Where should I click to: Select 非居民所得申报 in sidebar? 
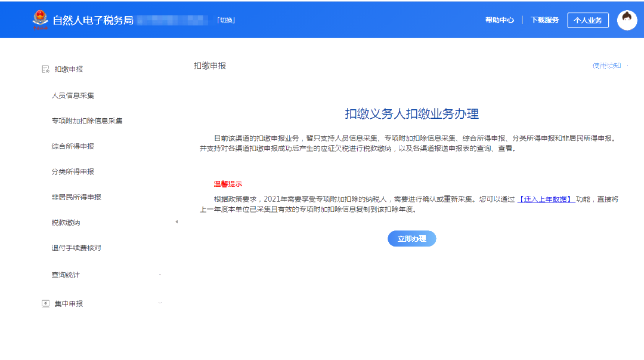76,197
